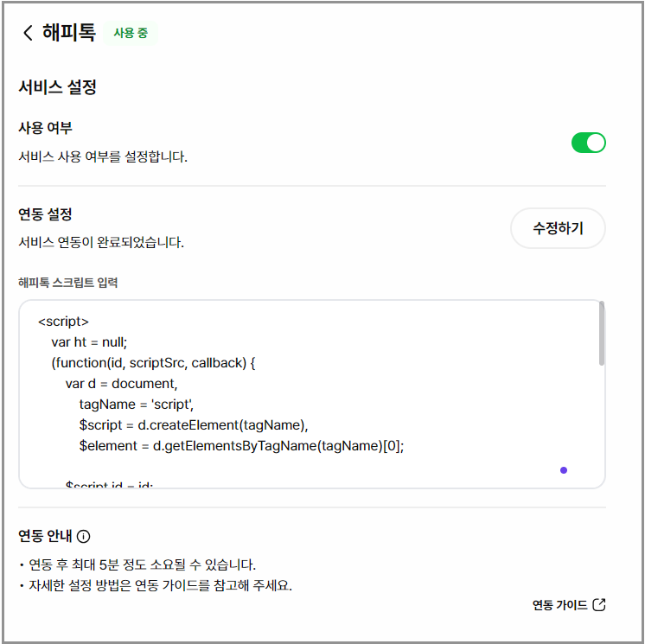Click the $script = d.createElement(tagName), line
The width and height of the screenshot is (645, 644).
[x=194, y=424]
